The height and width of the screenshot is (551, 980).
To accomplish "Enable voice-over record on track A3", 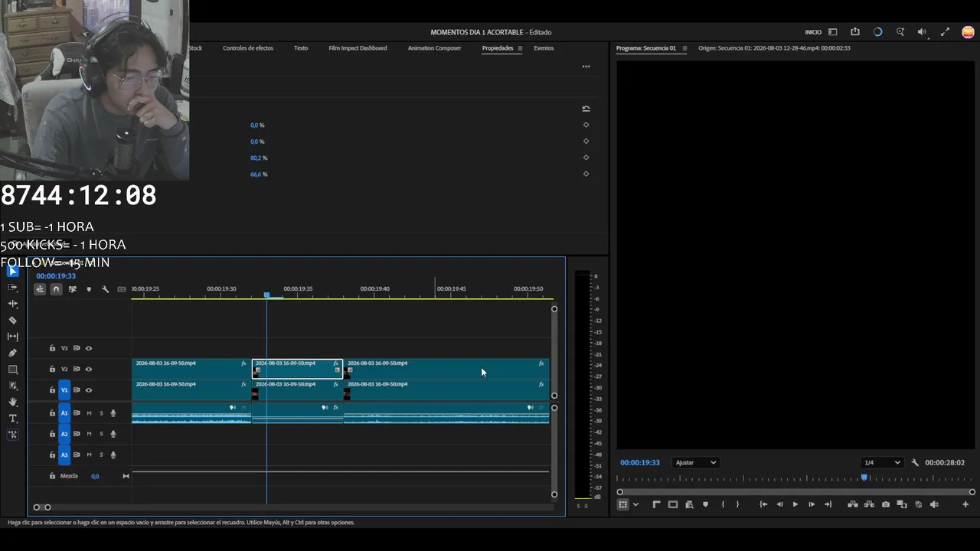I will pos(113,455).
